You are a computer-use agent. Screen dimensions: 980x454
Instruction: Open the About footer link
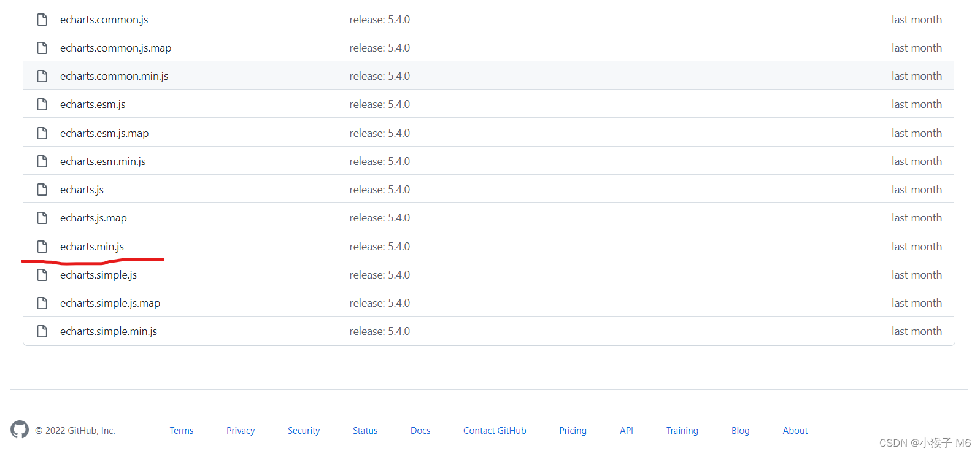tap(795, 431)
